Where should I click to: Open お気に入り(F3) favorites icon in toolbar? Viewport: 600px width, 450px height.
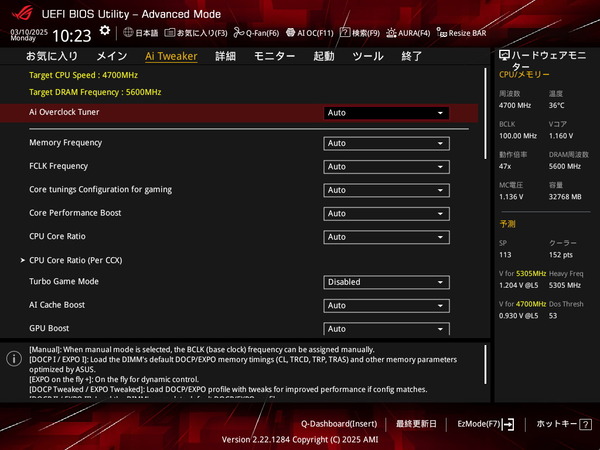pyautogui.click(x=201, y=33)
